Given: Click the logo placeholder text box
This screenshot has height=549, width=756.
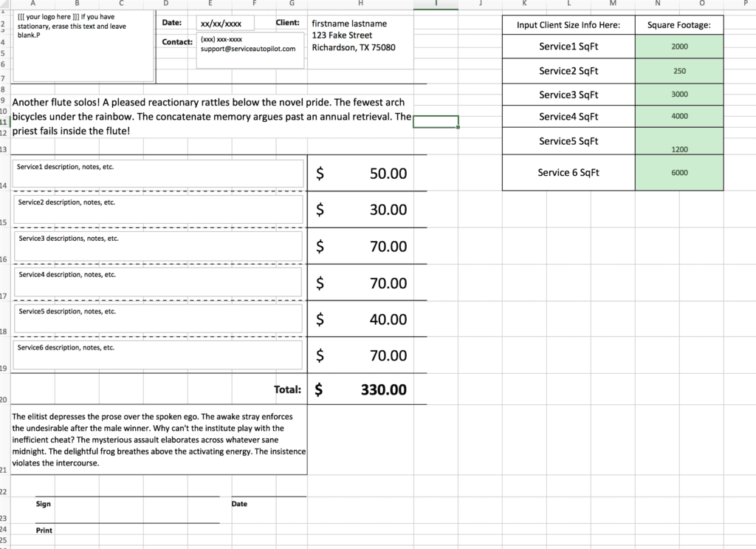Looking at the screenshot, I should 83,46.
